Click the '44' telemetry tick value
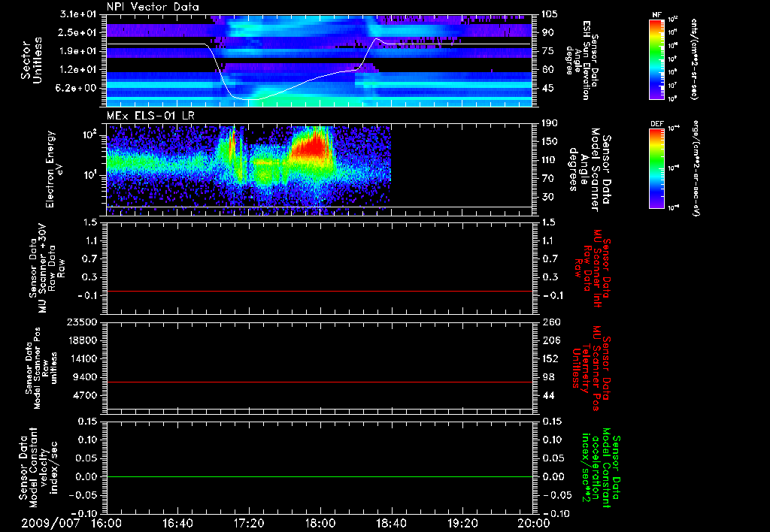This screenshot has height=532, width=770. (x=548, y=395)
